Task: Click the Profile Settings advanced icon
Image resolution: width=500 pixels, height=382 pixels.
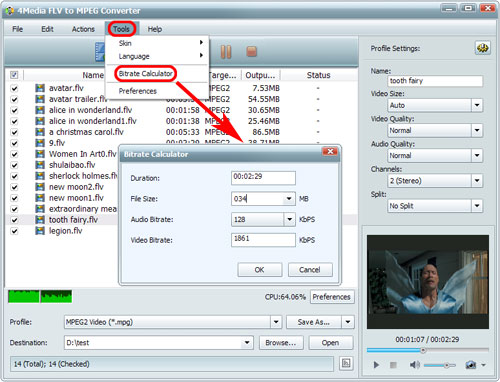Action: [482, 48]
